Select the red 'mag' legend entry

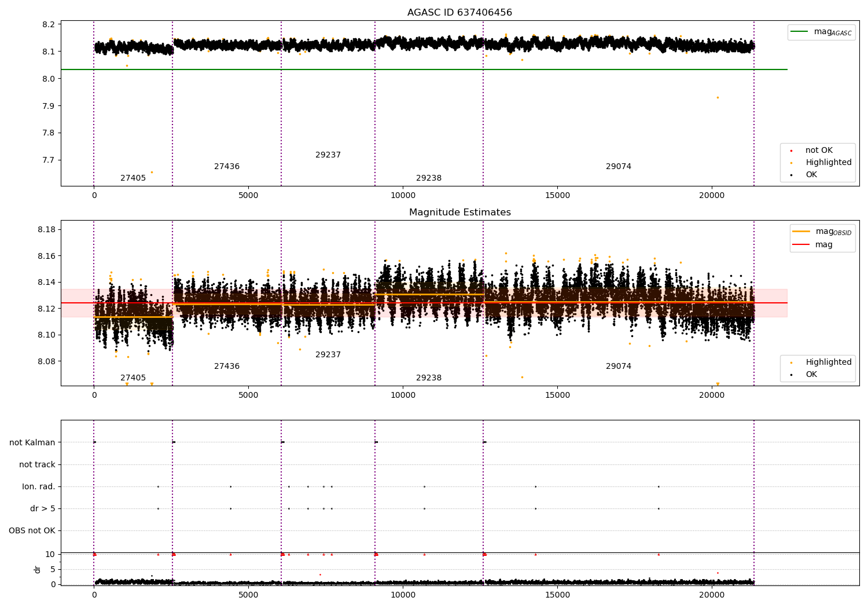click(x=813, y=245)
